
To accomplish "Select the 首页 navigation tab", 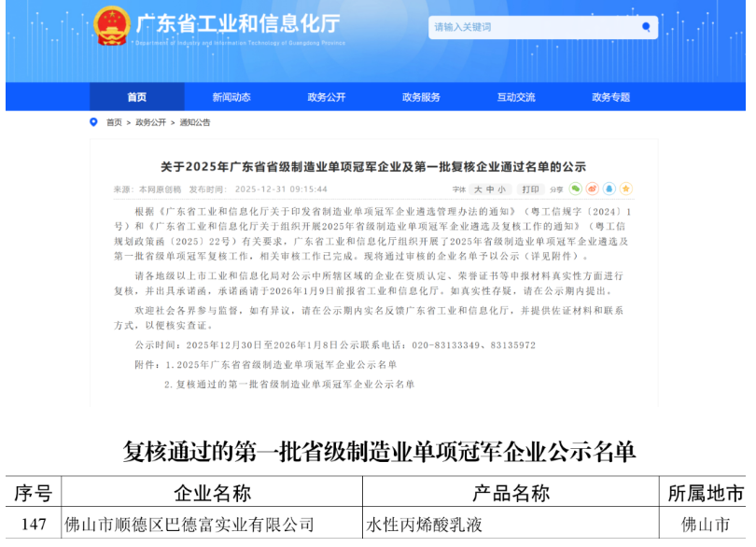I will coord(137,97).
